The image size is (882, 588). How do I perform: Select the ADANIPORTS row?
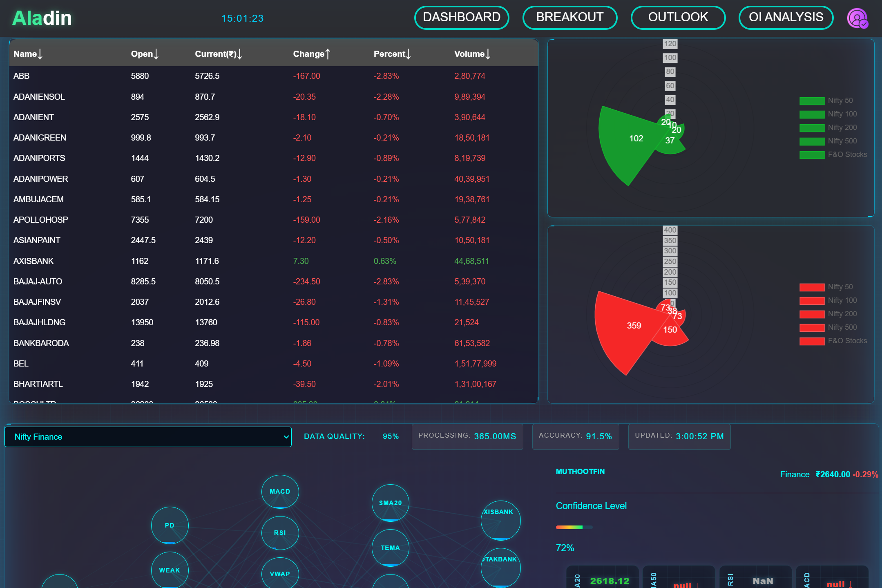[274, 158]
